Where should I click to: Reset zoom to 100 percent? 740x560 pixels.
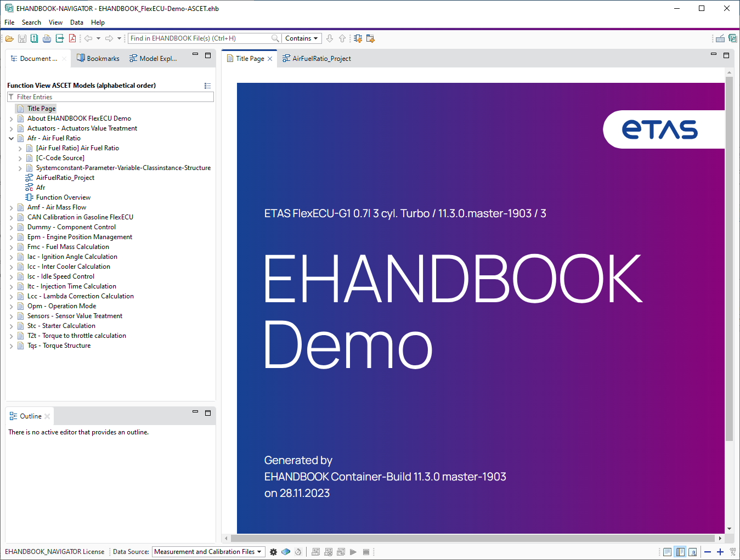tap(734, 552)
